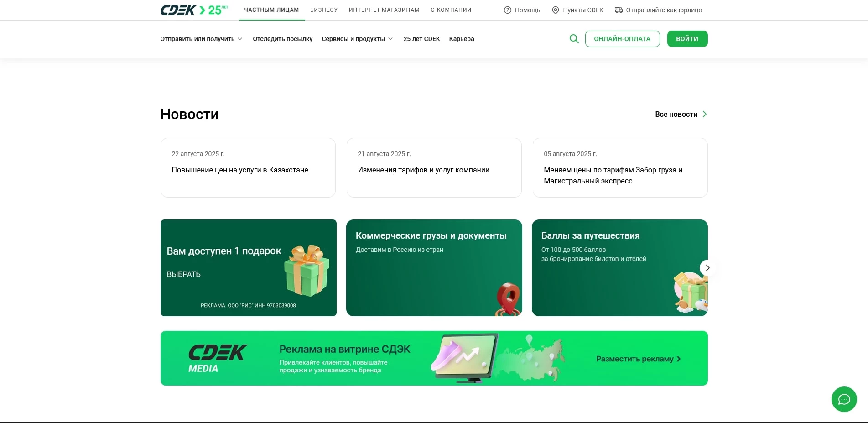Expand the Отправить или получить dropdown
The image size is (868, 423).
[x=201, y=39]
